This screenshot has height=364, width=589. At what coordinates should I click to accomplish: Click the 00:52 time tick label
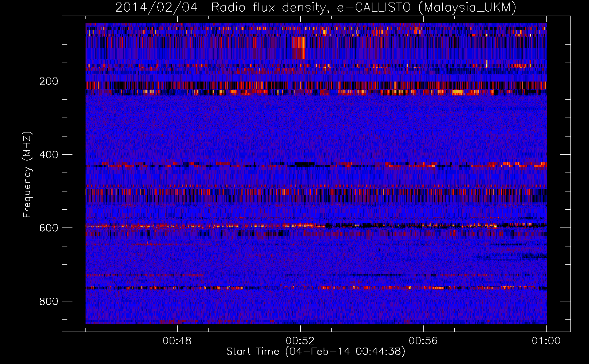point(300,341)
